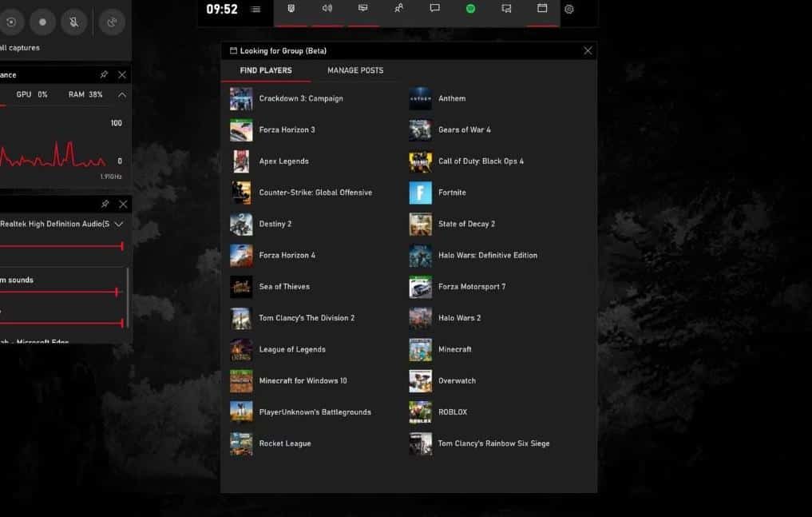The image size is (812, 517).
Task: Select the Destiny 2 game icon
Action: [x=241, y=224]
